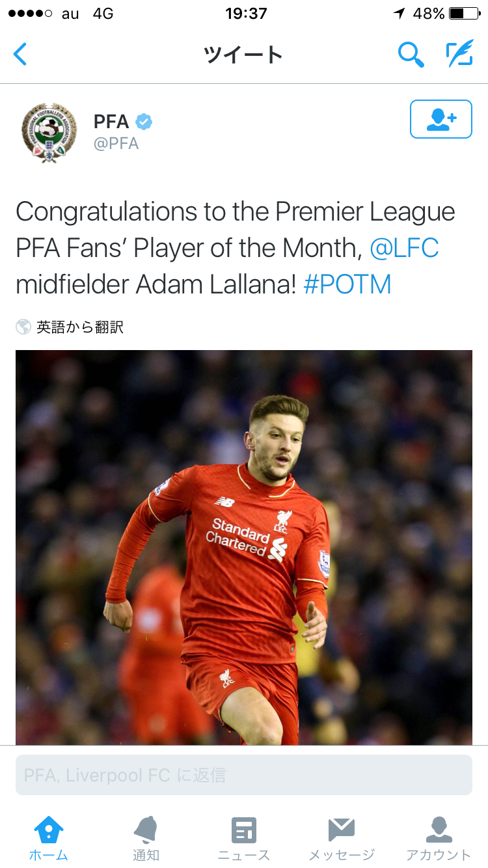Open the @PFA handle
This screenshot has height=868, width=488.
pos(116,144)
